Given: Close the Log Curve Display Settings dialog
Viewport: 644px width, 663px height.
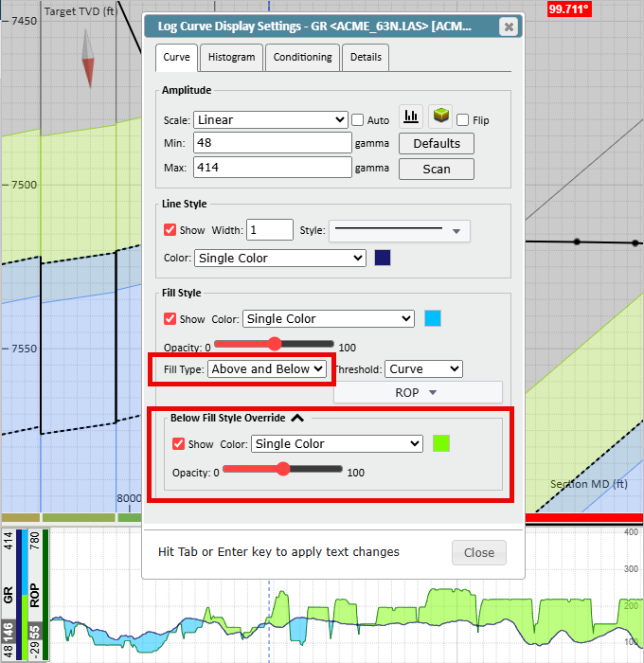Looking at the screenshot, I should click(509, 27).
